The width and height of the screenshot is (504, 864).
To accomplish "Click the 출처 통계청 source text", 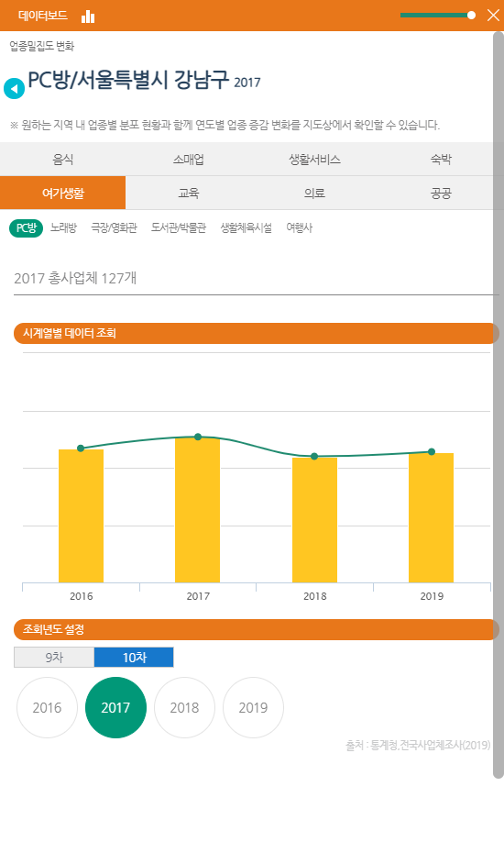I will point(418,746).
